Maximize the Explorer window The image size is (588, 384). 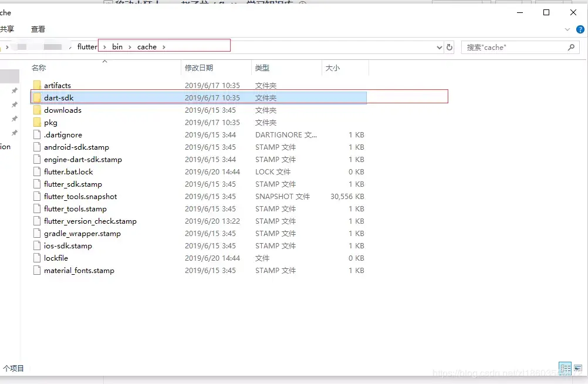pos(546,12)
